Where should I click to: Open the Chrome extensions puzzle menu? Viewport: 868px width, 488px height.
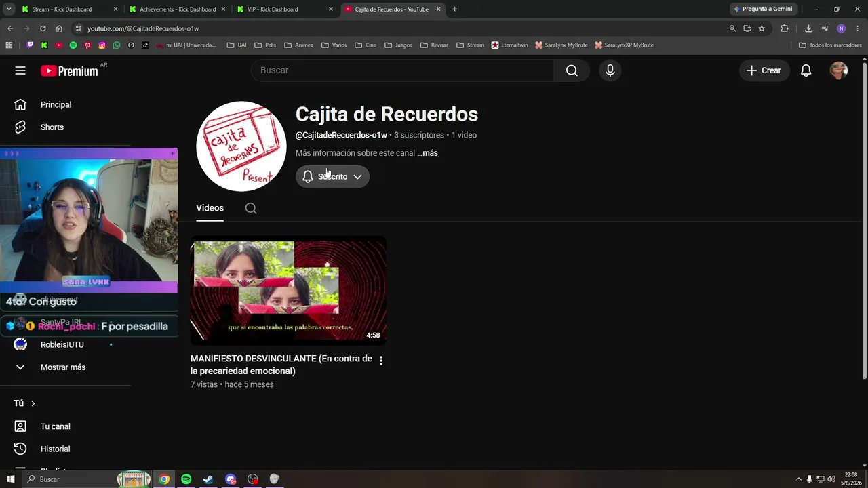click(x=785, y=28)
